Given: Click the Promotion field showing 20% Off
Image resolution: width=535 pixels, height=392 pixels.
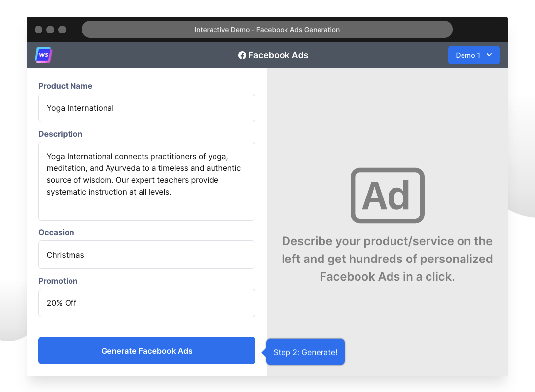Looking at the screenshot, I should [146, 303].
